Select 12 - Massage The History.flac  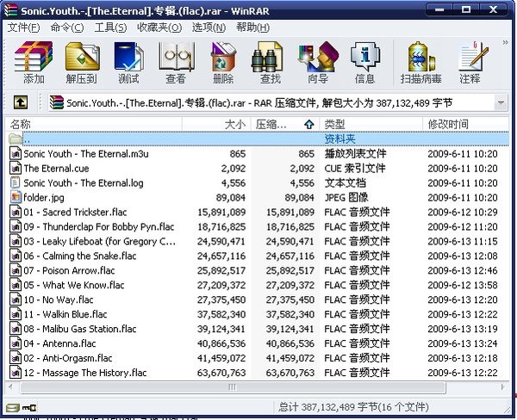coord(258,373)
